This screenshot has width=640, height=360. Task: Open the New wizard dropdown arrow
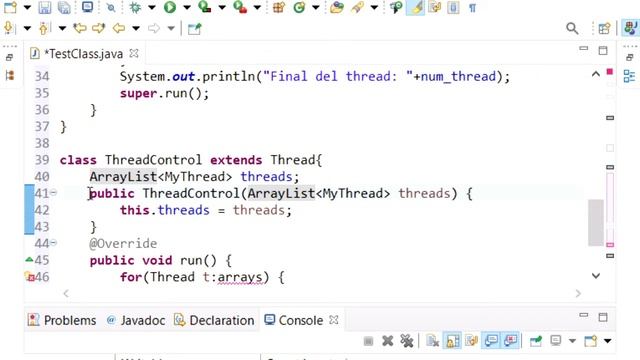point(27,7)
